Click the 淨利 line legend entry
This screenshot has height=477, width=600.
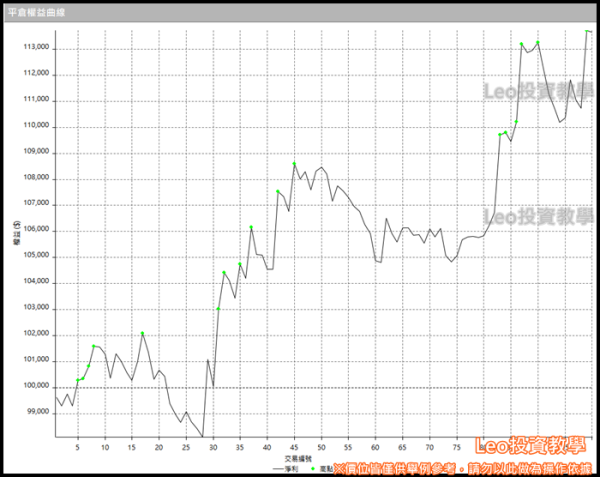tap(286, 468)
